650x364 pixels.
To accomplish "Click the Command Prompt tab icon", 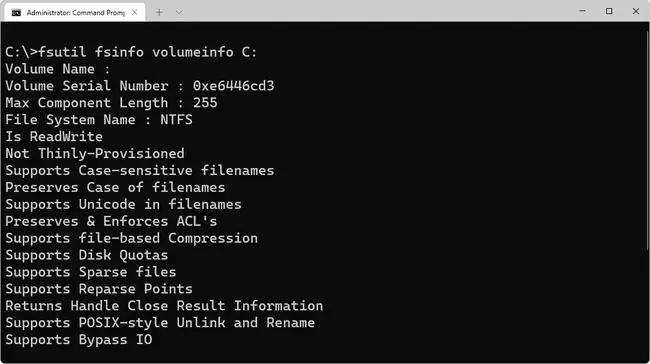I will click(x=16, y=12).
